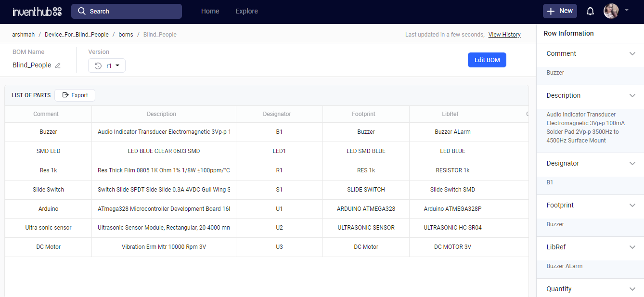The width and height of the screenshot is (644, 297).
Task: Click the Description column header
Action: pos(164,114)
